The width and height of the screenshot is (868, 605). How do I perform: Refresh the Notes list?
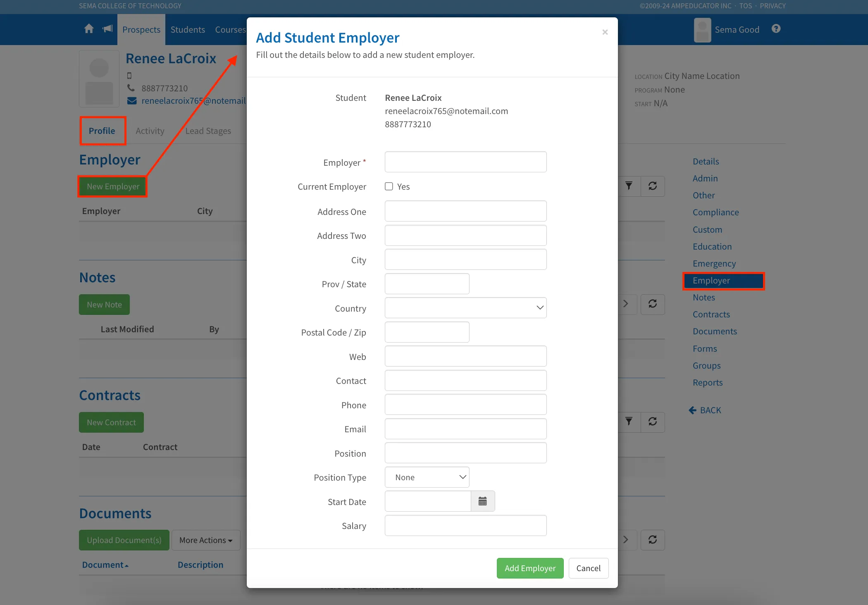tap(653, 304)
